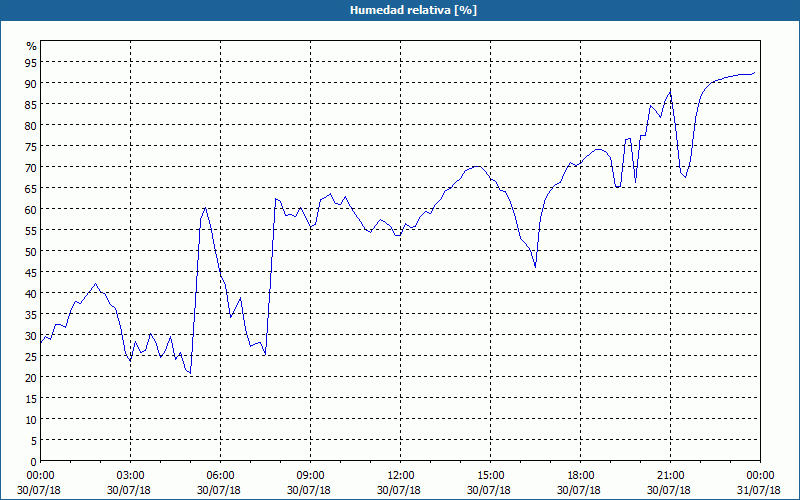Click the 40 value on the vertical axis
This screenshot has width=800, height=500.
pyautogui.click(x=31, y=293)
